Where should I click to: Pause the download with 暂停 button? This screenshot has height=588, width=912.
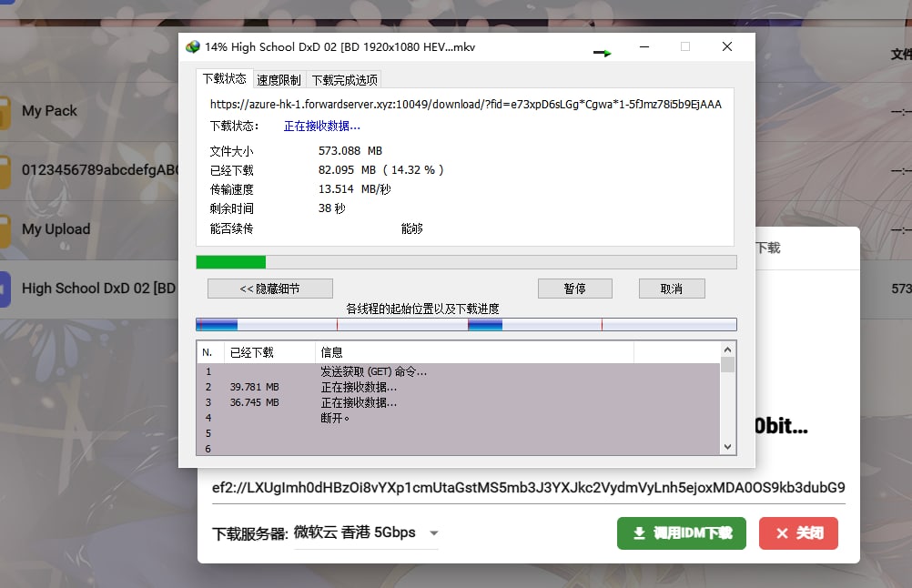pos(574,289)
